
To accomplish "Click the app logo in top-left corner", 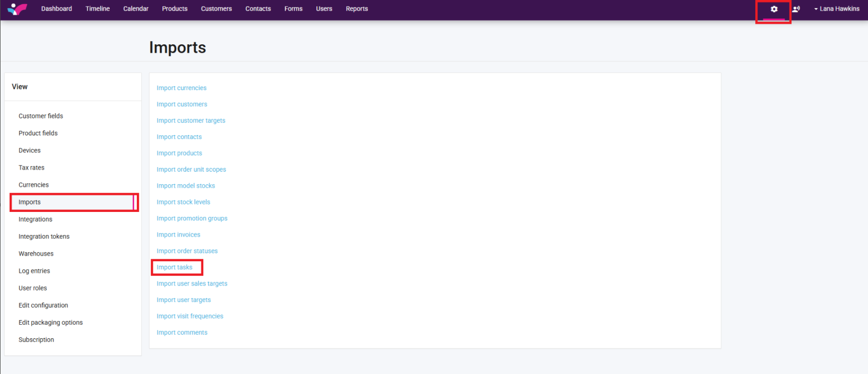I will coord(17,9).
